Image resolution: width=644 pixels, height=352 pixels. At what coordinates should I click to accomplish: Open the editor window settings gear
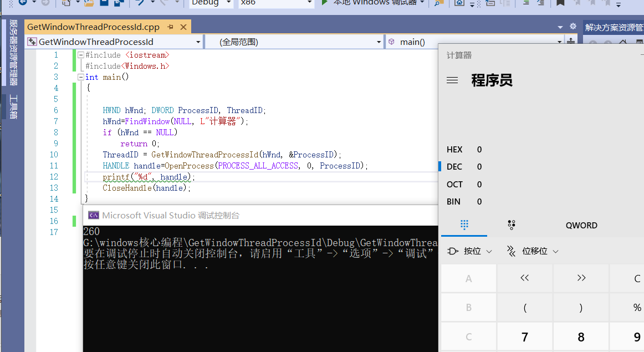point(573,26)
